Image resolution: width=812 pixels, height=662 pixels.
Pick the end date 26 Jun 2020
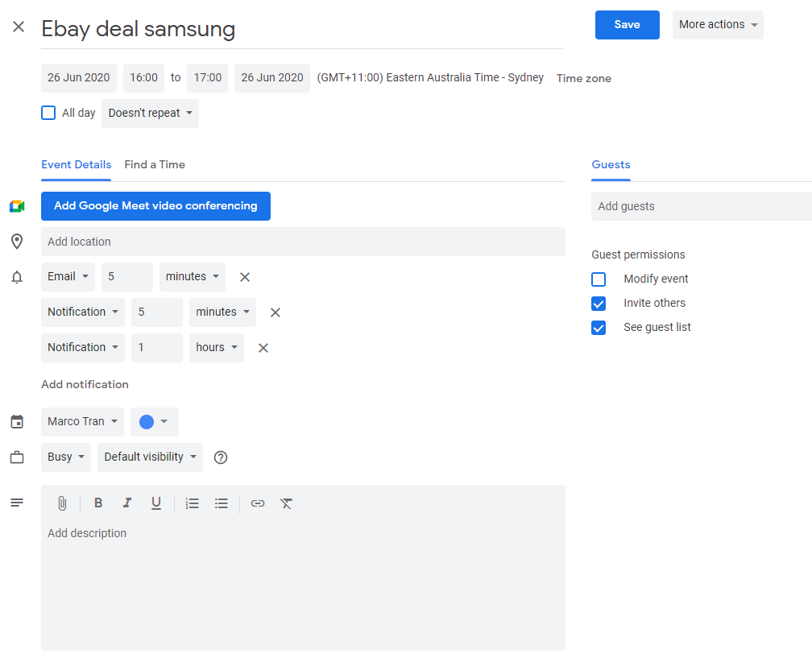tap(272, 78)
